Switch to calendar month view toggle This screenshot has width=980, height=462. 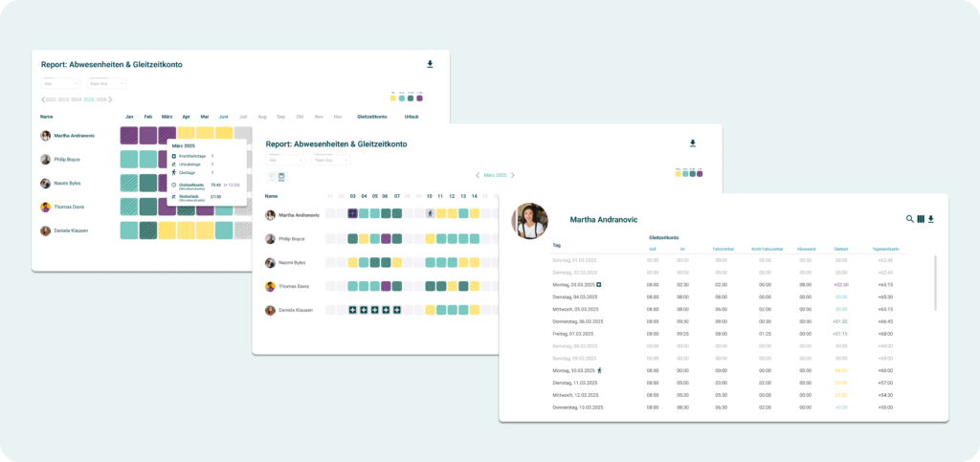282,176
